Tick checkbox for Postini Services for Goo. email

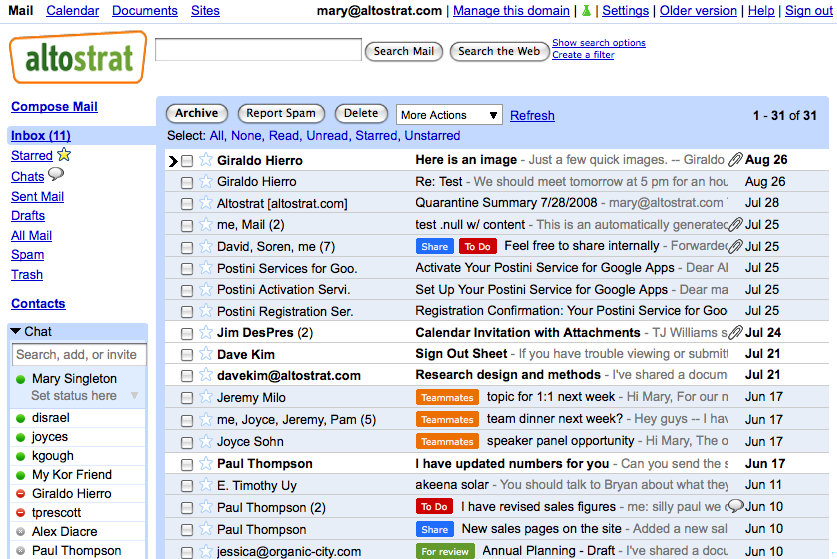187,269
